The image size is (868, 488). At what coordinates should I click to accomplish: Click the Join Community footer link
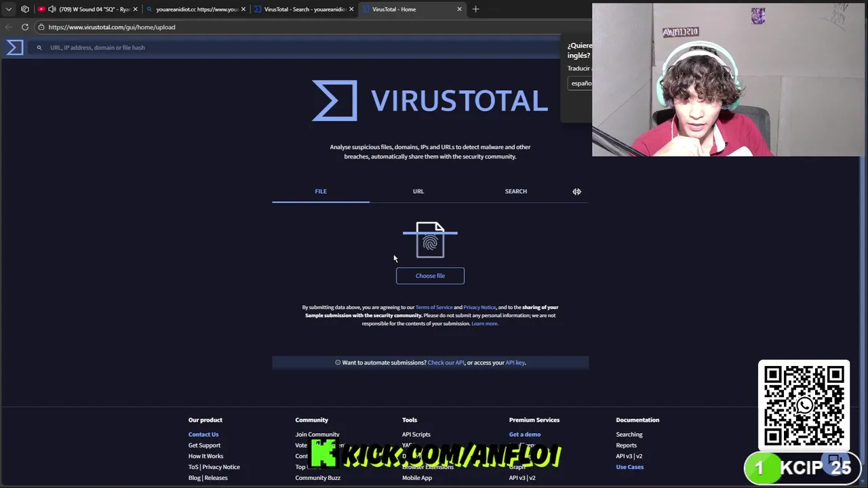[317, 434]
